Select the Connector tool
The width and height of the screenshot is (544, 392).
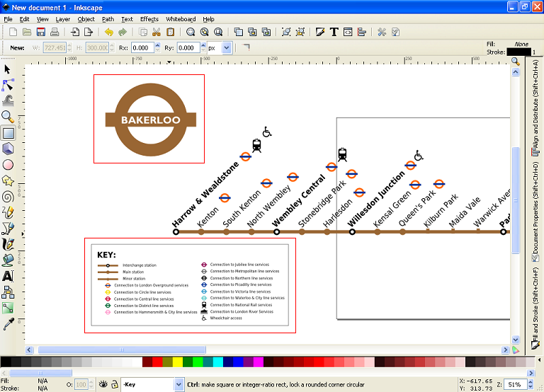pyautogui.click(x=8, y=292)
